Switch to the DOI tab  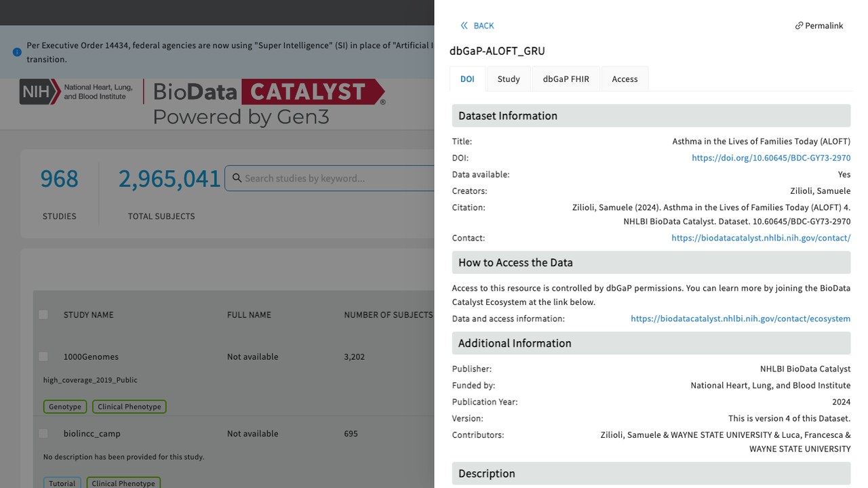pos(467,79)
